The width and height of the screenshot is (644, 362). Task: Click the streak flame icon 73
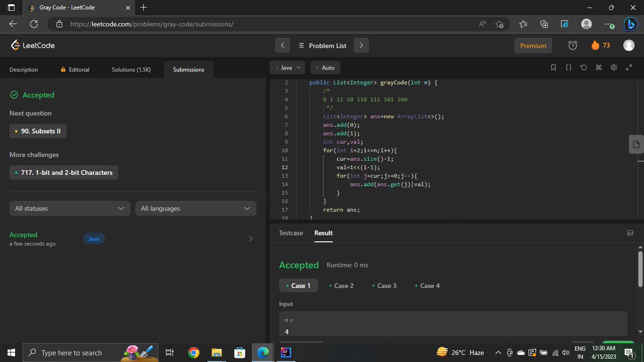click(601, 46)
